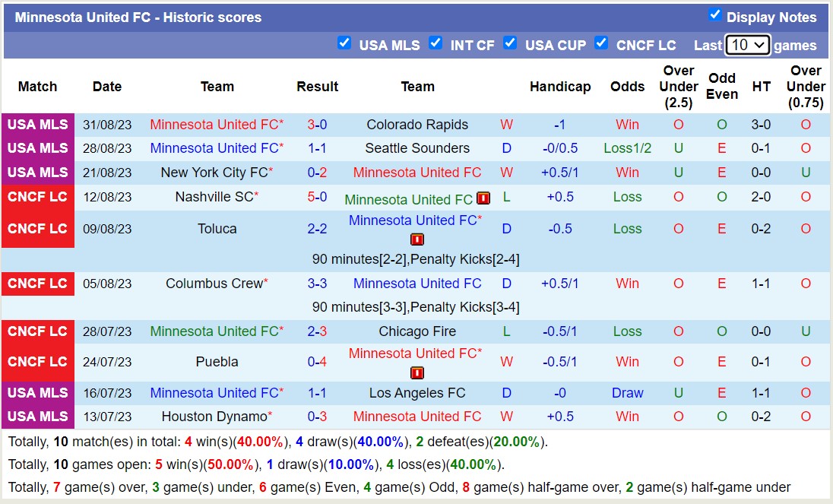833x504 pixels.
Task: Toggle the USA MLS filter checkbox
Action: (x=344, y=43)
